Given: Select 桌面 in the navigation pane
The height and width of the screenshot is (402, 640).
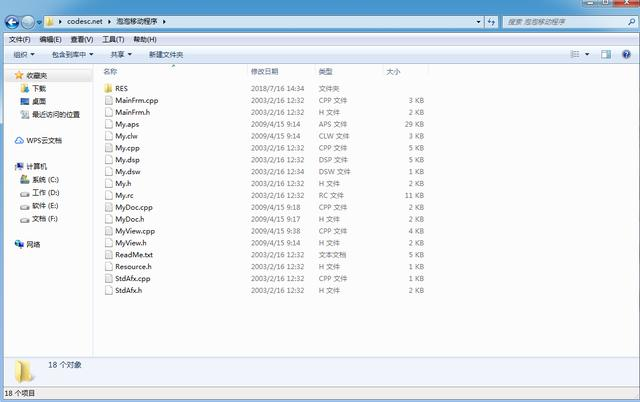Looking at the screenshot, I should (39, 102).
